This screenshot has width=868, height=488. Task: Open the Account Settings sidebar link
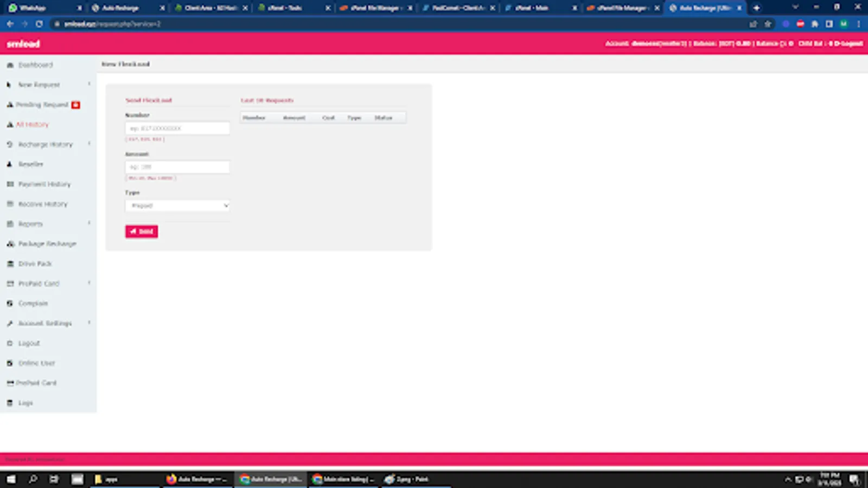pyautogui.click(x=45, y=323)
